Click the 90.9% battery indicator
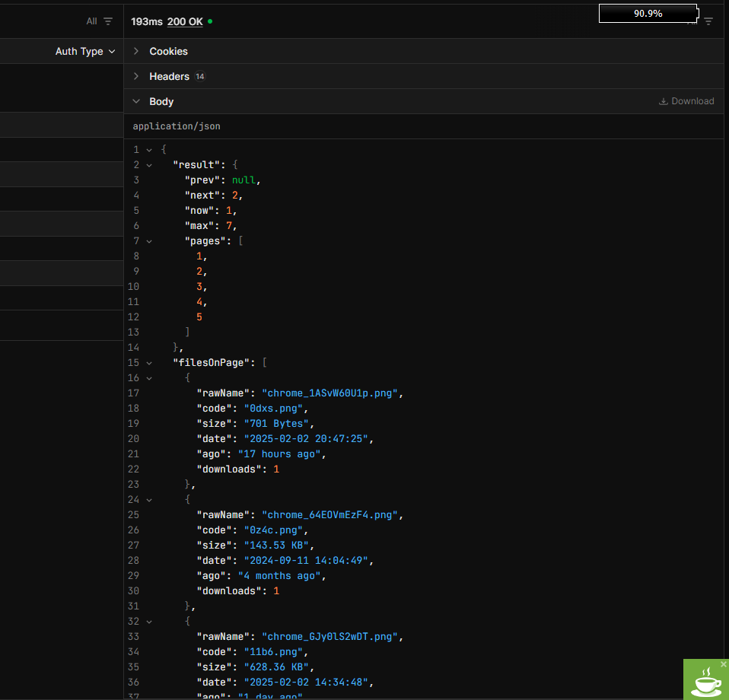The image size is (729, 700). click(x=648, y=13)
